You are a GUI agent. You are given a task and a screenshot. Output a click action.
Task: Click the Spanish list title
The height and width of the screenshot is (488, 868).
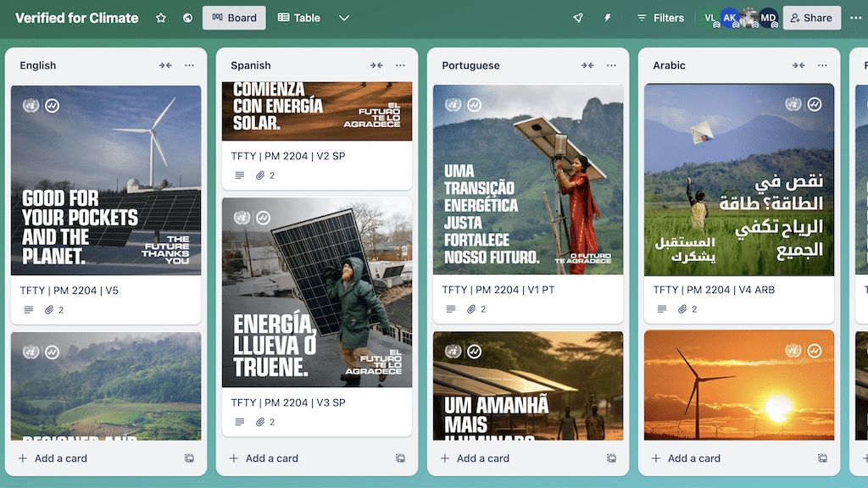251,65
